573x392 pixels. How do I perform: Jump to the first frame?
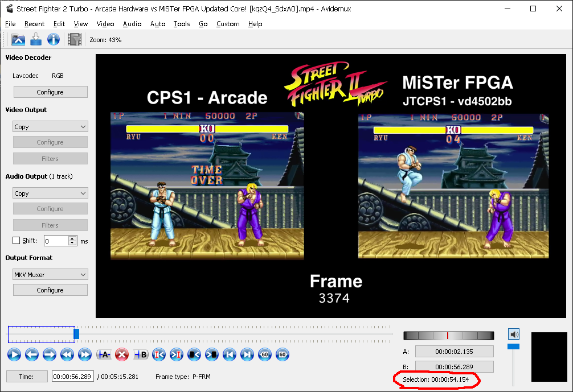[x=230, y=354]
